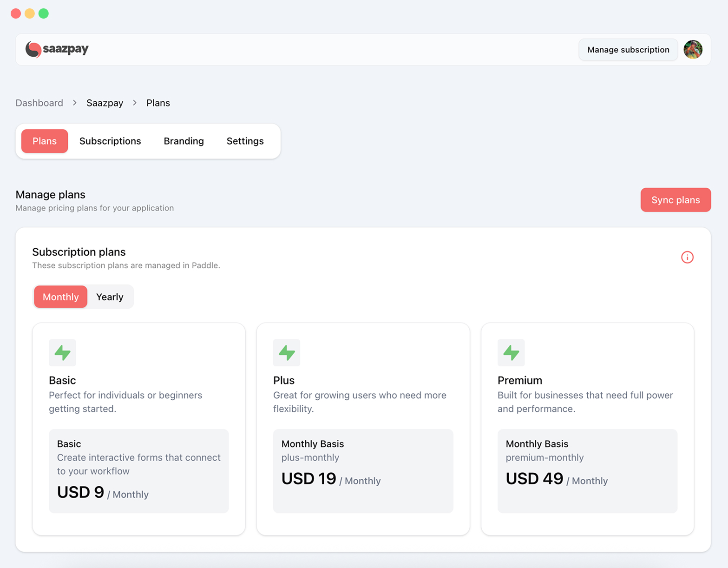Click 'Perfect for individuals or beginners' description
728x568 pixels.
pos(125,402)
